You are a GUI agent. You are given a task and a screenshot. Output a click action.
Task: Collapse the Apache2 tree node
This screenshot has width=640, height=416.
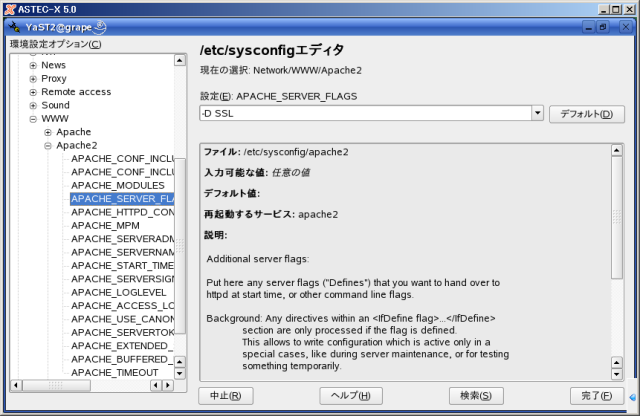[x=47, y=145]
